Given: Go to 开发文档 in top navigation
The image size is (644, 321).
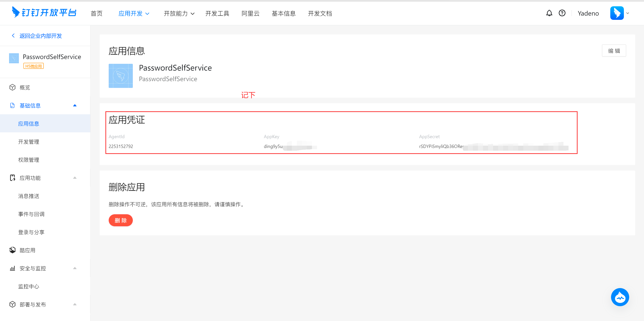Looking at the screenshot, I should pos(320,14).
